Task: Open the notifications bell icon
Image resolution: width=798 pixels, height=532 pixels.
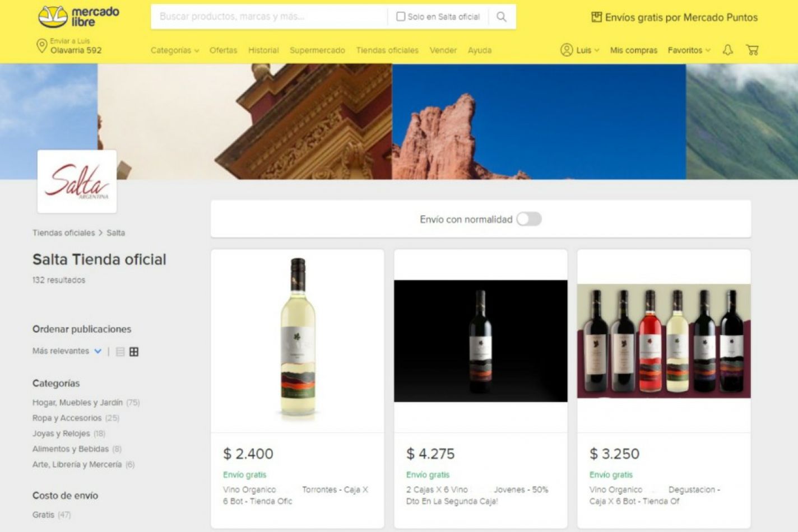Action: [x=727, y=50]
